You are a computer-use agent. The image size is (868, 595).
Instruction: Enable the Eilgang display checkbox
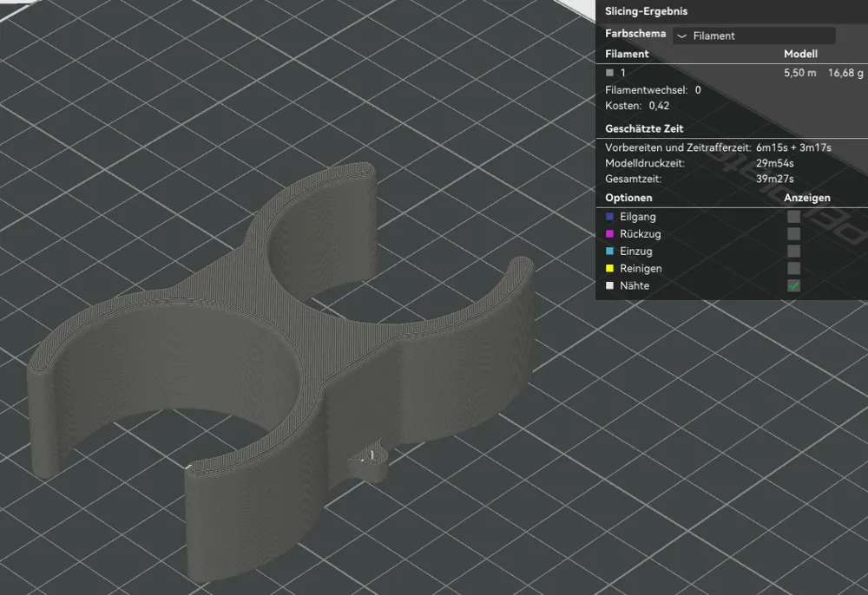[x=794, y=217]
